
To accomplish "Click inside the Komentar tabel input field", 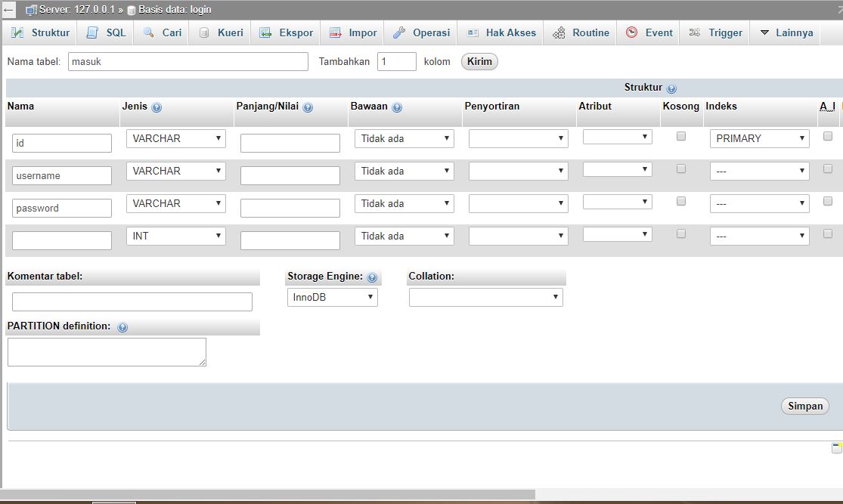I will pyautogui.click(x=132, y=301).
